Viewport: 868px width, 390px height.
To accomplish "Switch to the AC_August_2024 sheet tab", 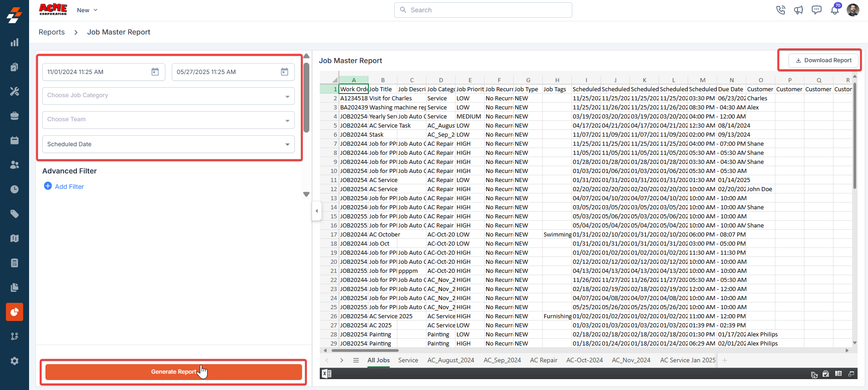I will pyautogui.click(x=451, y=360).
